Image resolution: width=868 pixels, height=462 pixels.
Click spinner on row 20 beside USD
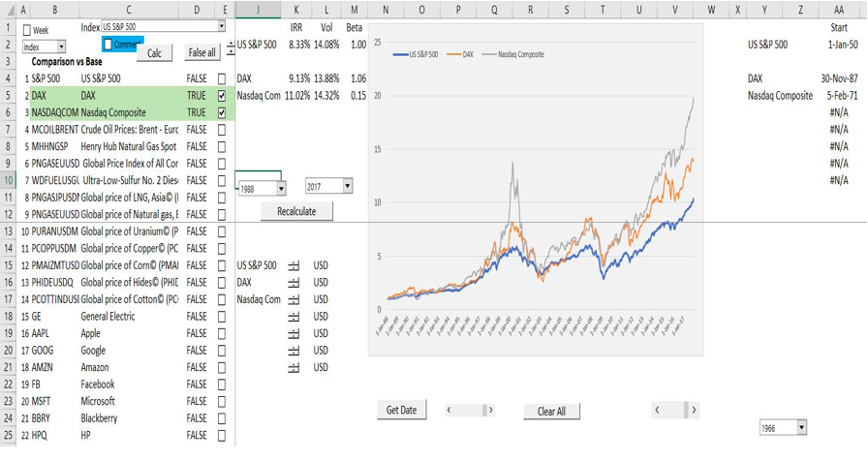pos(294,351)
